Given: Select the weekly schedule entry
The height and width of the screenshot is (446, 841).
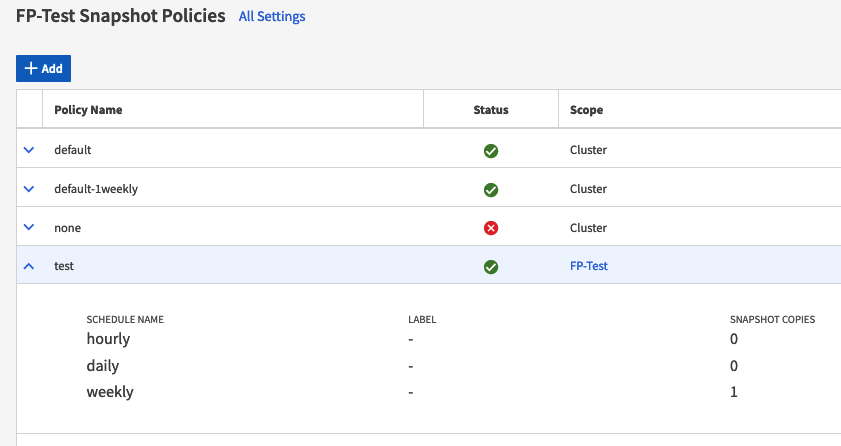Looking at the screenshot, I should 110,392.
